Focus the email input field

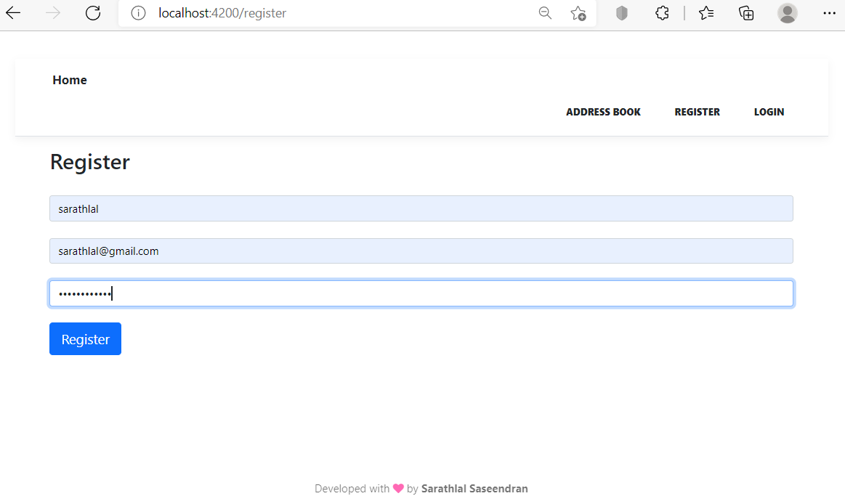[x=421, y=251]
